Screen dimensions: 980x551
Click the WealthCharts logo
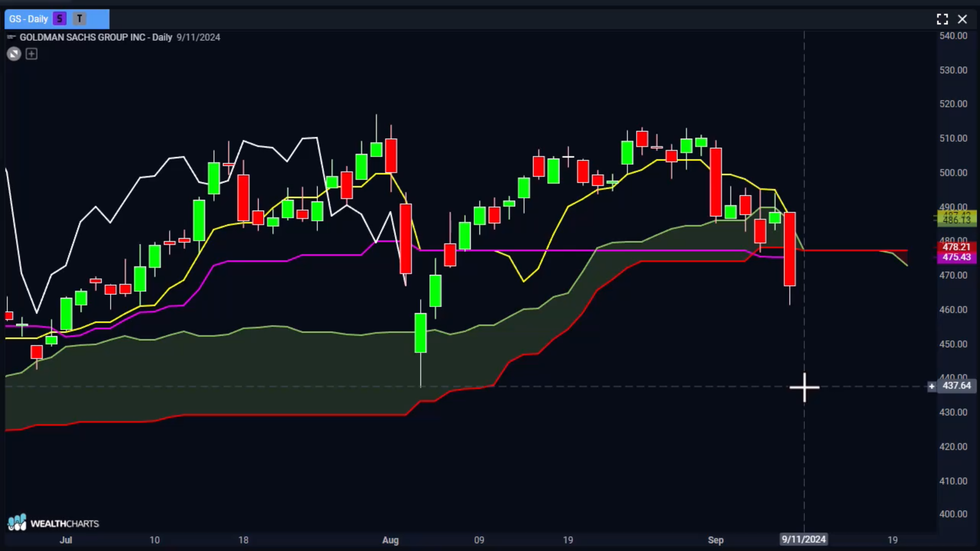53,522
